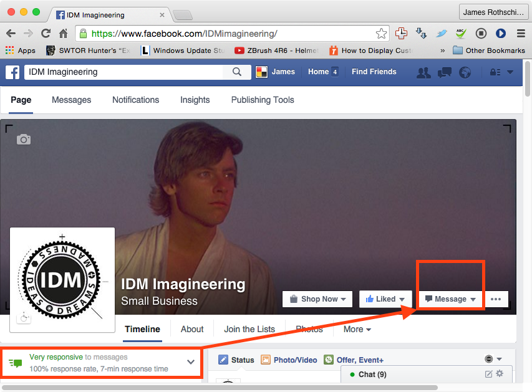Click the vertical page scrollbar

point(527,79)
